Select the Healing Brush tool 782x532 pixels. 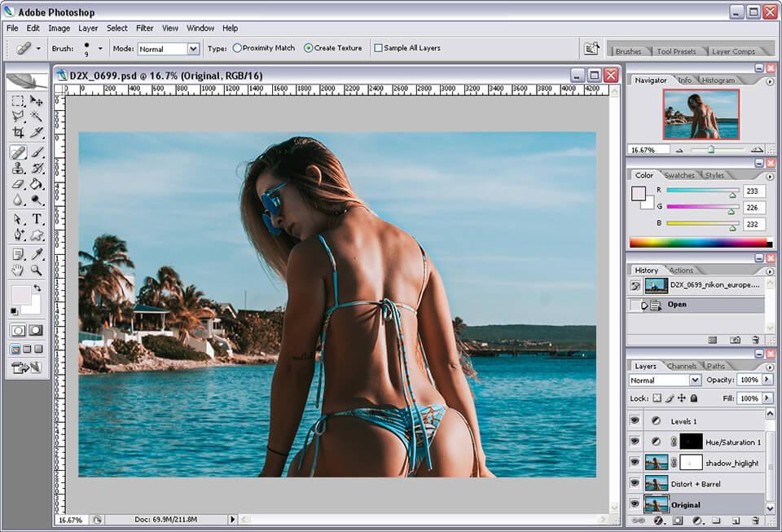(20, 152)
